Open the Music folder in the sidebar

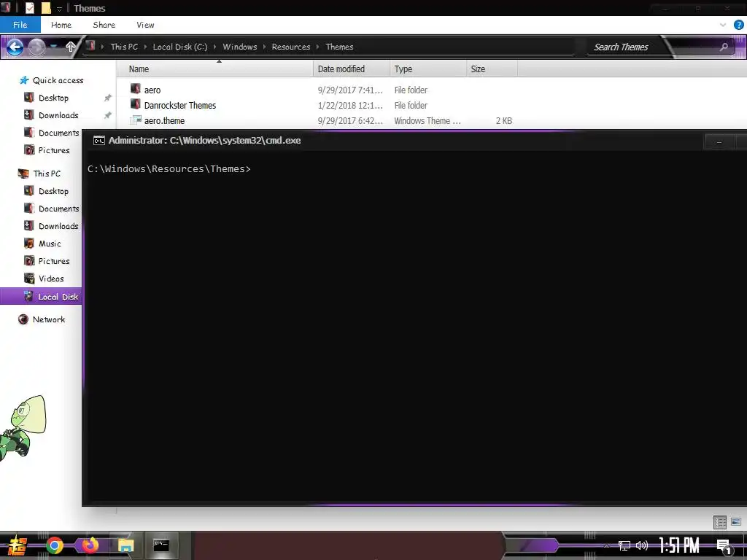click(50, 244)
